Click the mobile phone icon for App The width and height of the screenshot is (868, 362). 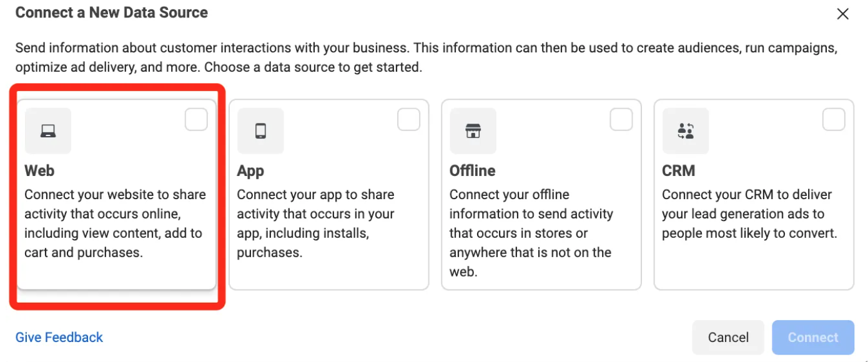tap(260, 131)
